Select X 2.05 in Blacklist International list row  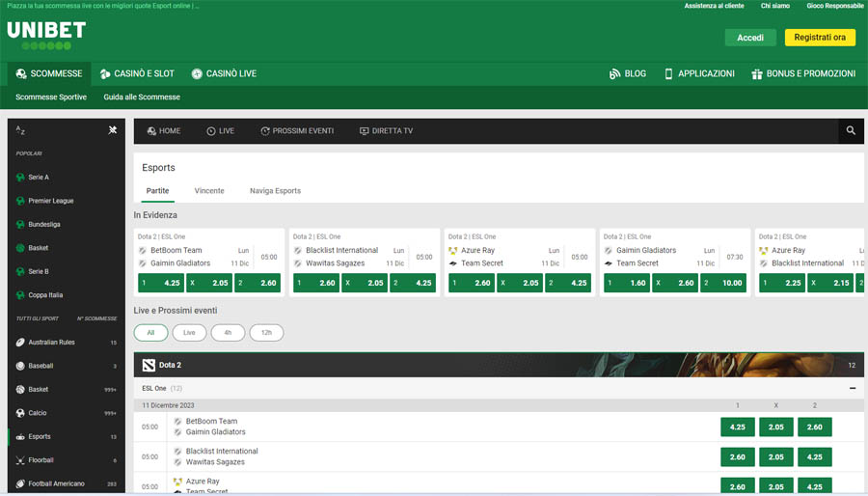pyautogui.click(x=776, y=457)
